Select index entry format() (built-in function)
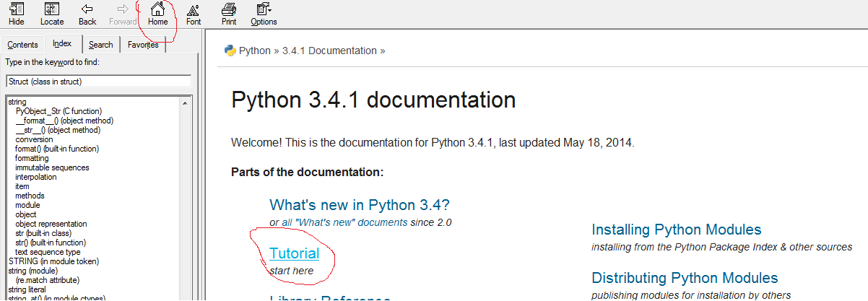The width and height of the screenshot is (868, 301). [x=57, y=149]
